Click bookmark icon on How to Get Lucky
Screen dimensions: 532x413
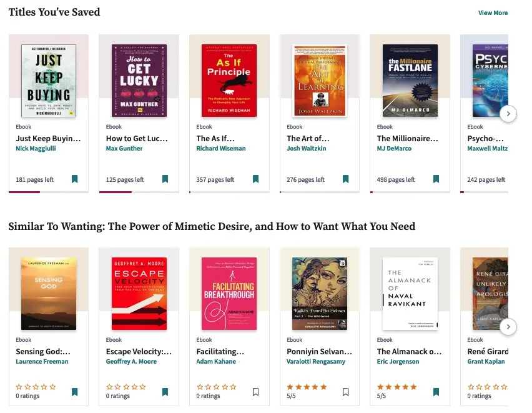(x=165, y=179)
